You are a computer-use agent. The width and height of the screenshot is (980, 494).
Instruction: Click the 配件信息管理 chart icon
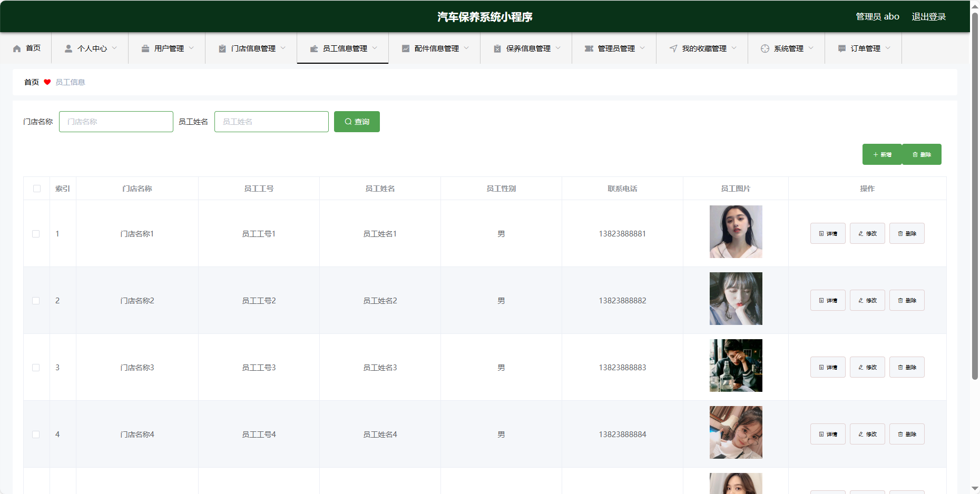[x=406, y=48]
